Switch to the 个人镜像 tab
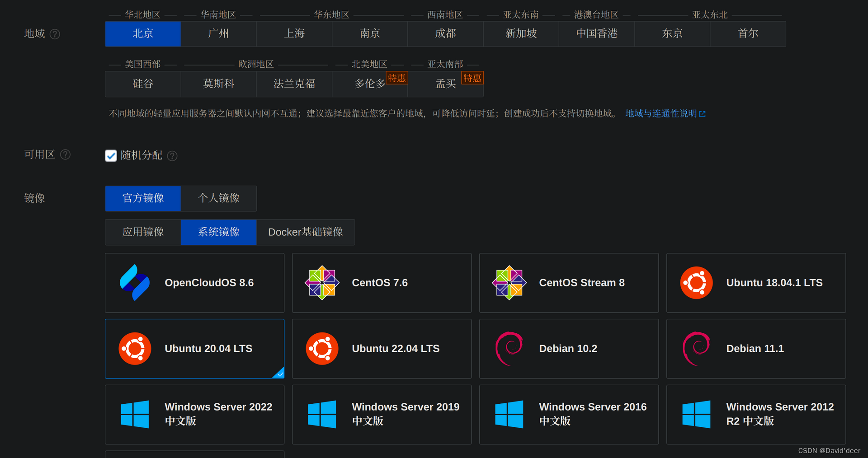This screenshot has width=868, height=458. tap(219, 198)
